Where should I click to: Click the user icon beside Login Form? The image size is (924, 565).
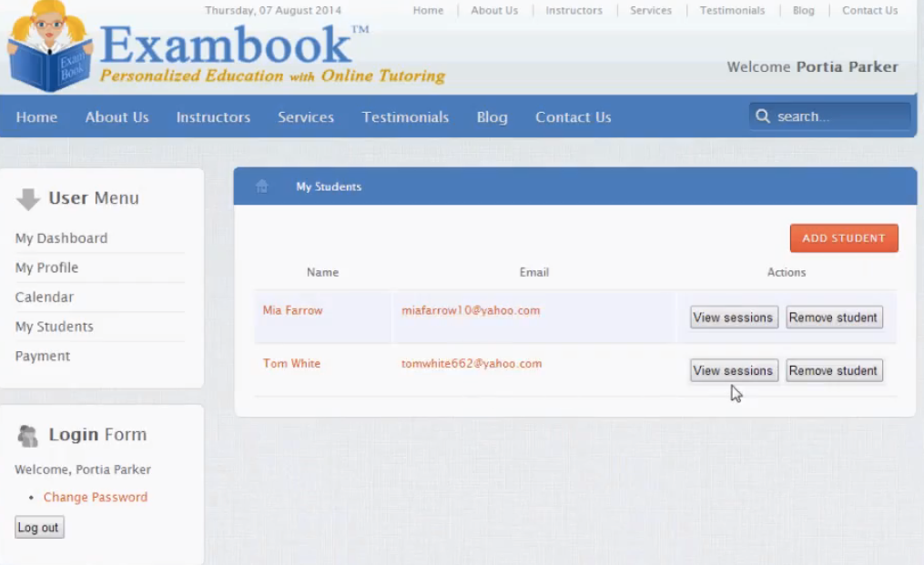click(x=28, y=436)
